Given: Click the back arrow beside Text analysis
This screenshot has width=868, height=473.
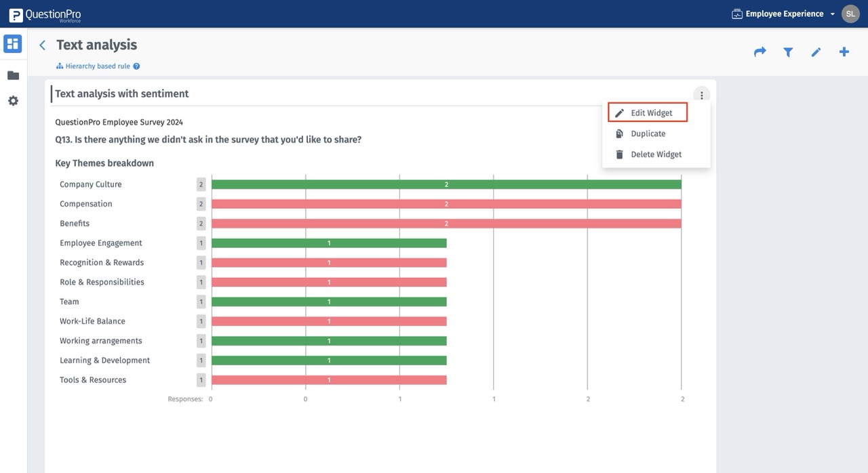Looking at the screenshot, I should [x=42, y=45].
